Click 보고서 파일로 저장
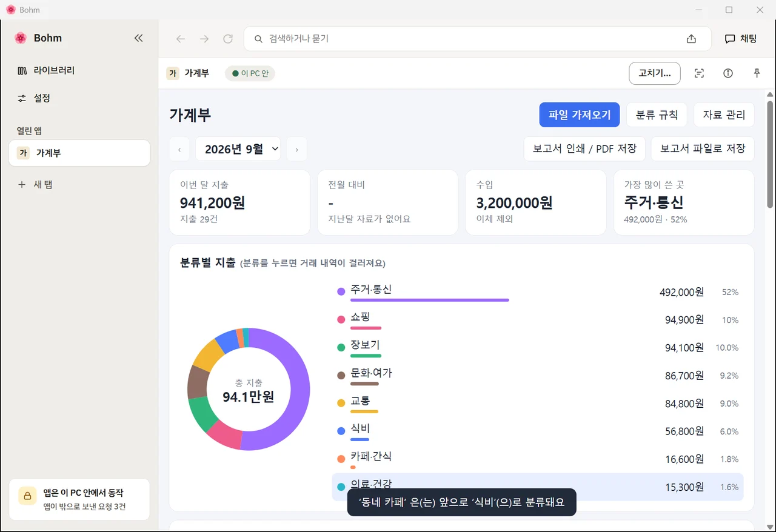 703,149
